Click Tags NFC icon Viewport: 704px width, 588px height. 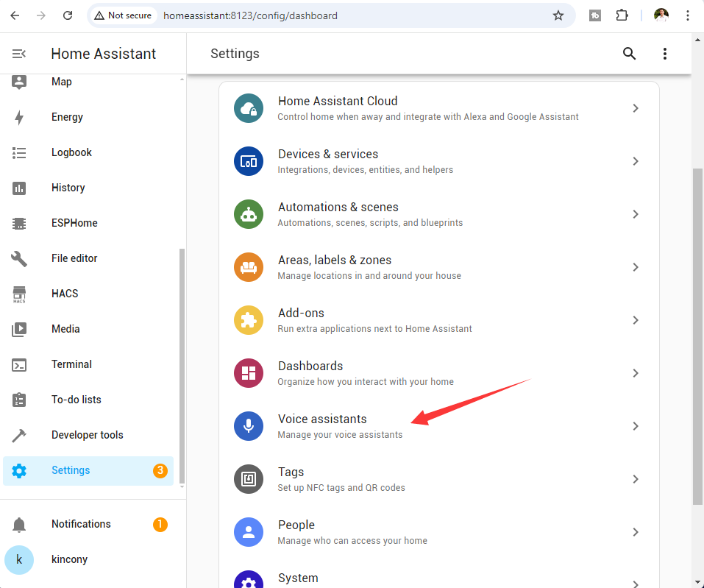click(x=249, y=479)
